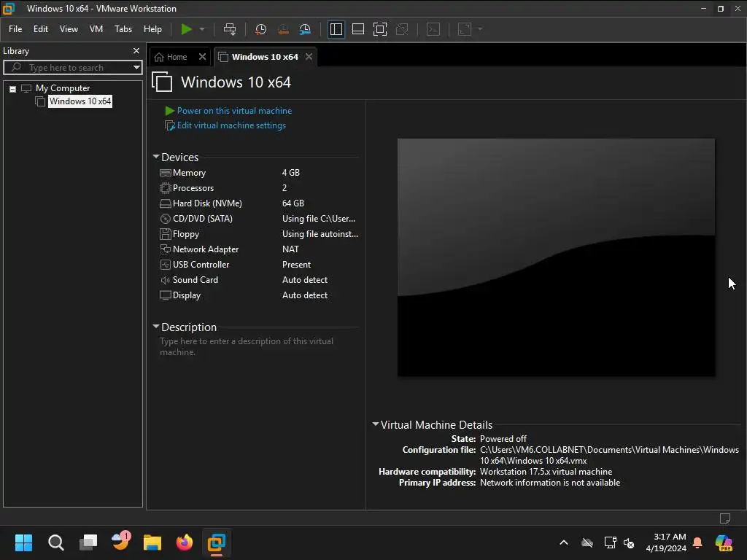Open the library search dropdown arrow
The width and height of the screenshot is (747, 560).
click(x=136, y=68)
